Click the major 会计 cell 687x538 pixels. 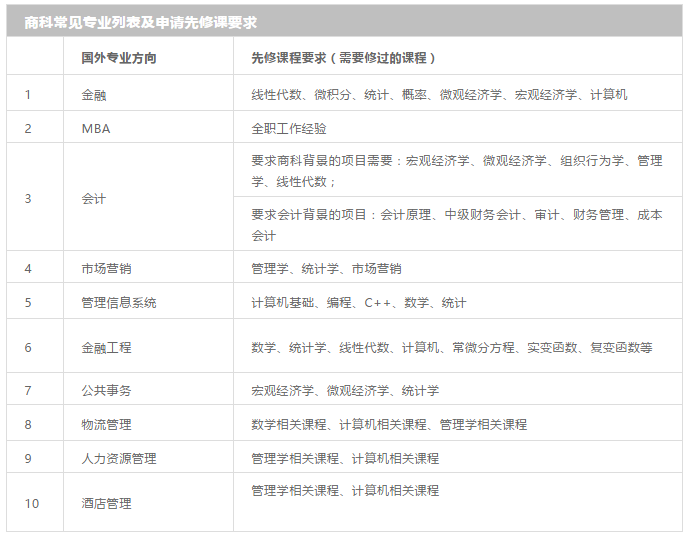[94, 198]
